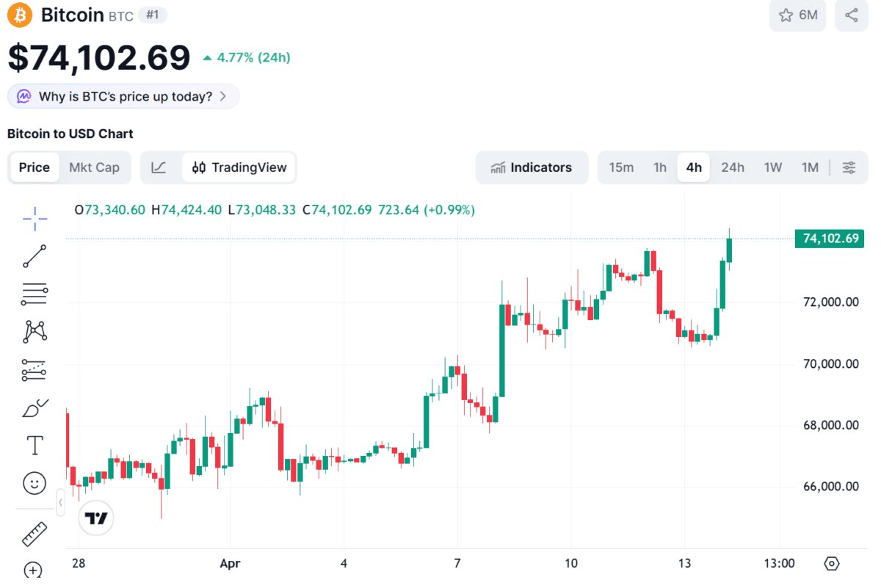Open the emoji icons tool
Image resolution: width=881 pixels, height=588 pixels.
35,483
